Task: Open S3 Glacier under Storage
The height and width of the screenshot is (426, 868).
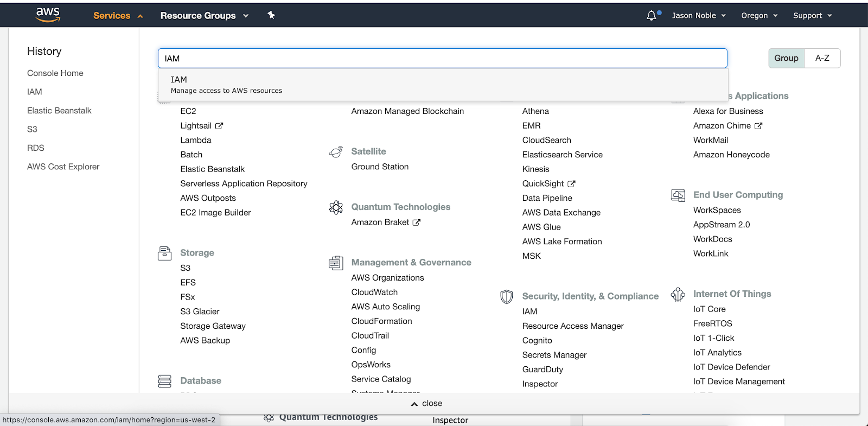Action: [x=200, y=311]
